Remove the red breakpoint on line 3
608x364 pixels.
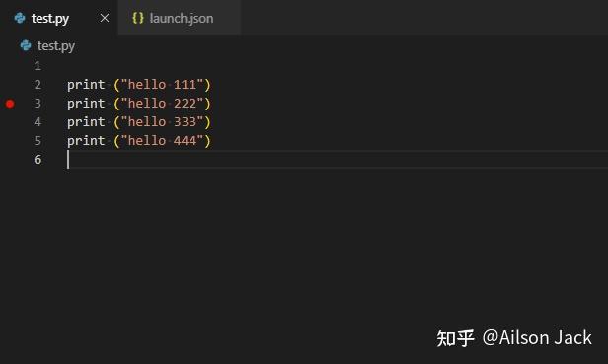10,104
